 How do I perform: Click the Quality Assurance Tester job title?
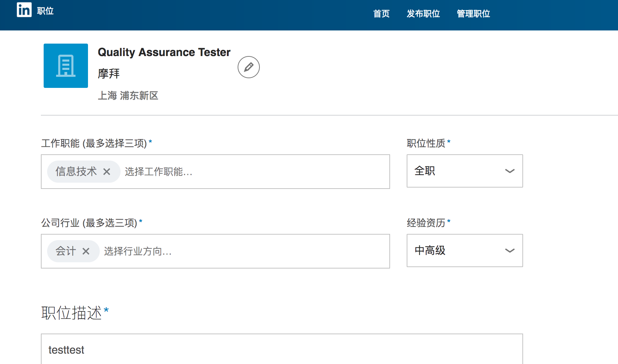[x=164, y=52]
